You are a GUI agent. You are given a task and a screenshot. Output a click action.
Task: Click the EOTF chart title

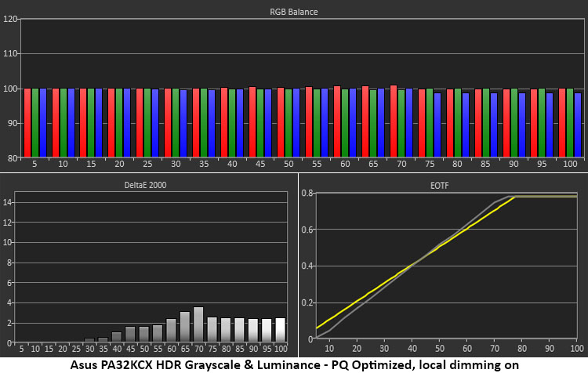pyautogui.click(x=439, y=186)
